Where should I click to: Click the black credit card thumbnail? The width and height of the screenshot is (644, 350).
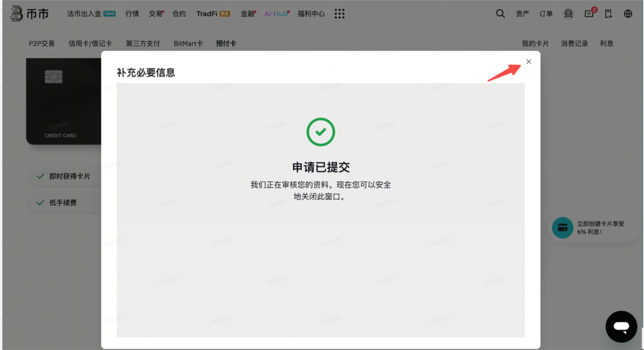(64, 101)
